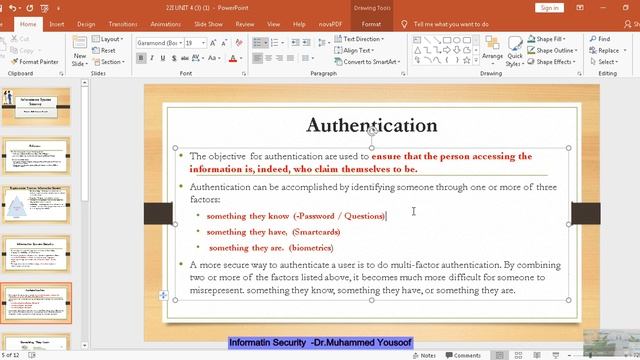
Task: Toggle Italic formatting
Action: pos(152,58)
